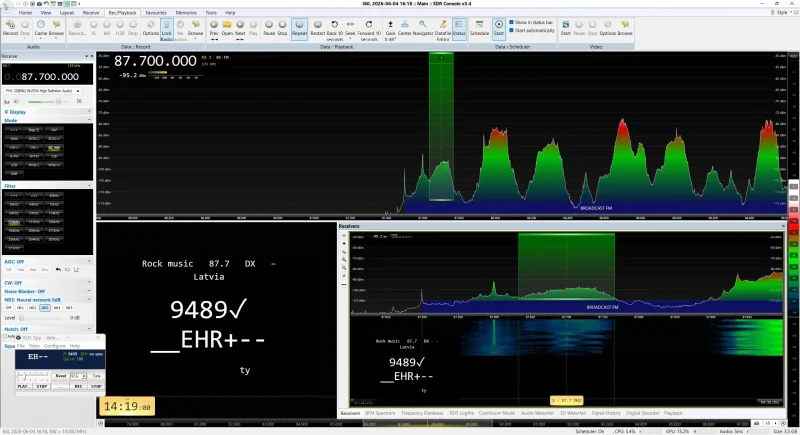
Task: Click REC button in RDS Spy
Action: [x=79, y=387]
